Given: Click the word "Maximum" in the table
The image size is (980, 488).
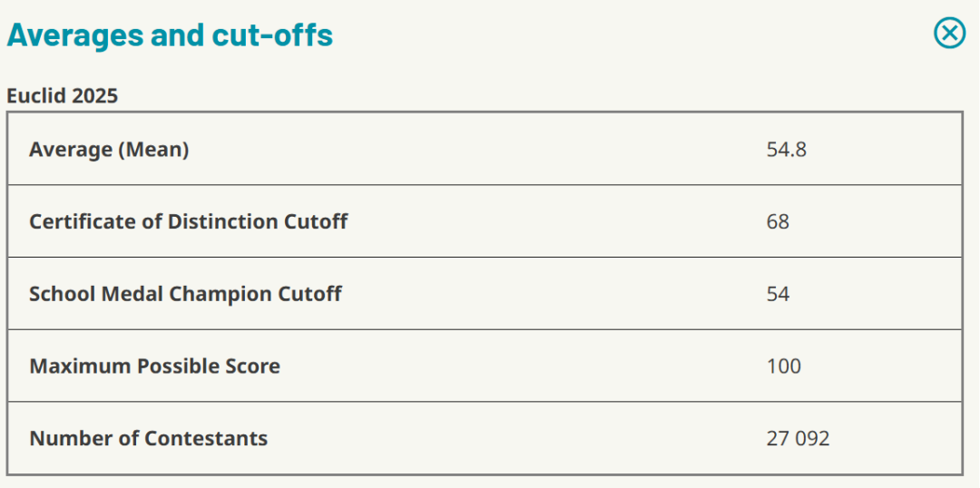Looking at the screenshot, I should pos(80,366).
